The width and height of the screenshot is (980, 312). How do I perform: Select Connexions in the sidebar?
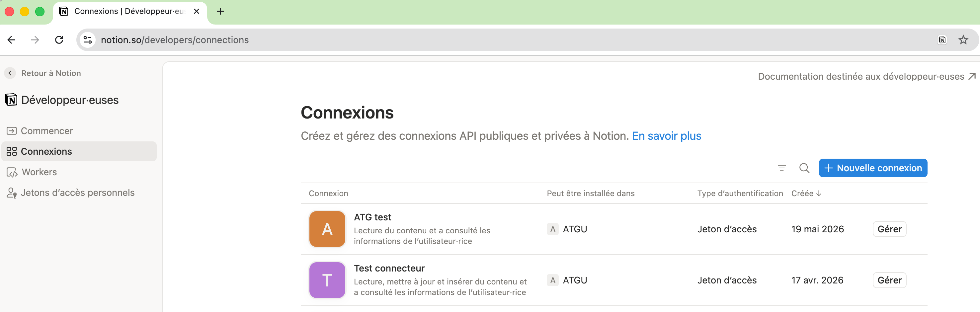[x=79, y=151]
